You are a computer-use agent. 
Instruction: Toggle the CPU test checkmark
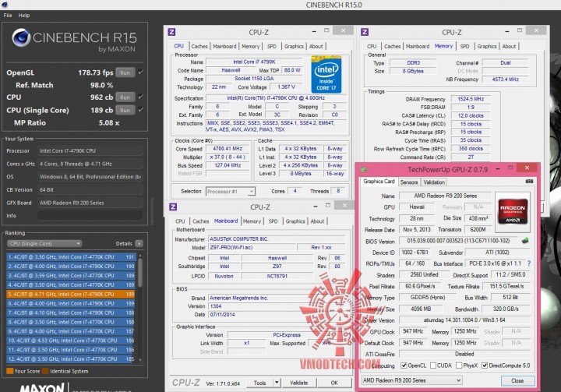(141, 97)
